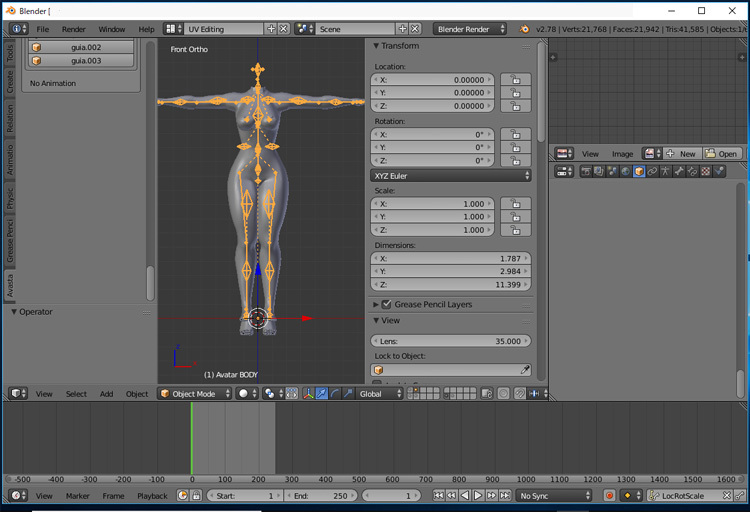Open the Bone properties tab

(679, 171)
